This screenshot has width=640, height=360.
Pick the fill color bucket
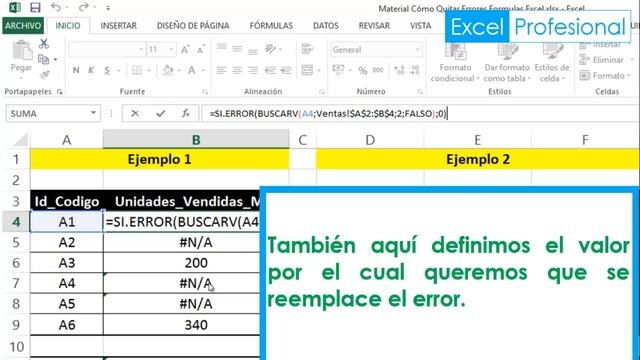click(x=168, y=70)
